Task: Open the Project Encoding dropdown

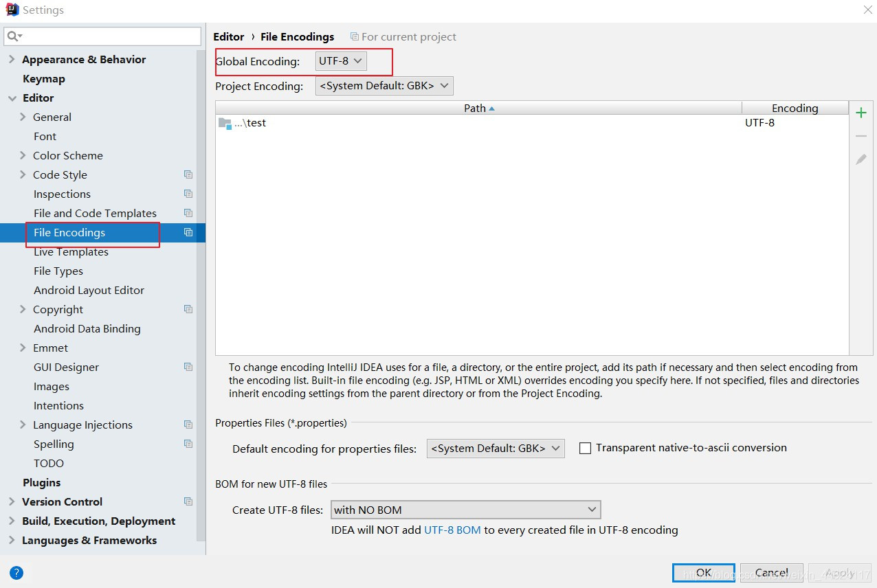Action: (x=384, y=86)
